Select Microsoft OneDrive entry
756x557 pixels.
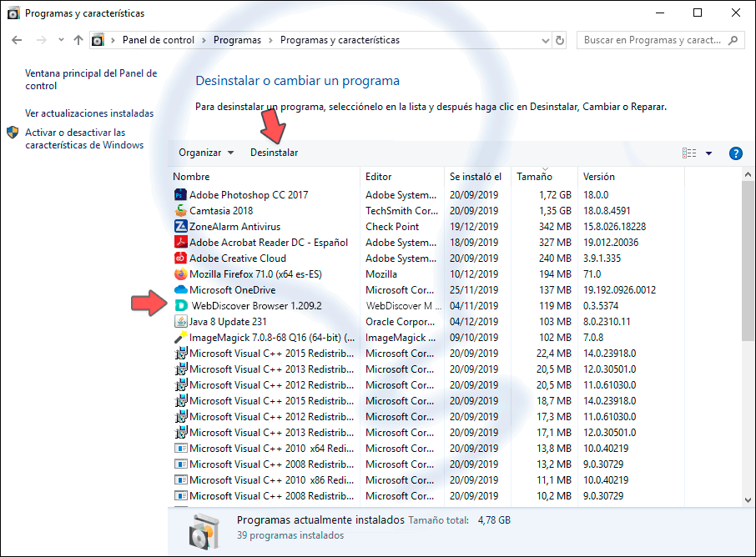(233, 290)
